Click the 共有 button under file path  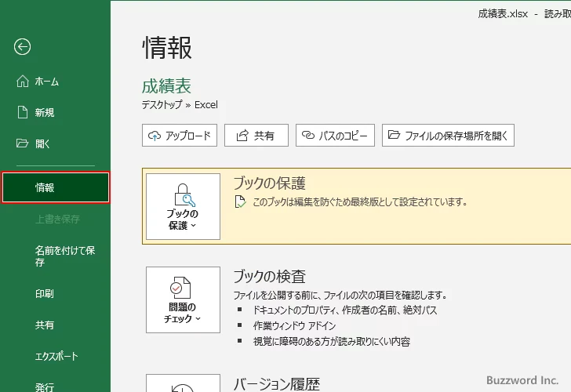point(256,136)
